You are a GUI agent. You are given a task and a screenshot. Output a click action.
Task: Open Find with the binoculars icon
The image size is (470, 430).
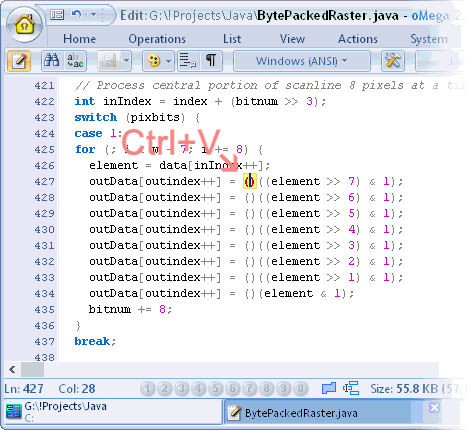coord(52,61)
